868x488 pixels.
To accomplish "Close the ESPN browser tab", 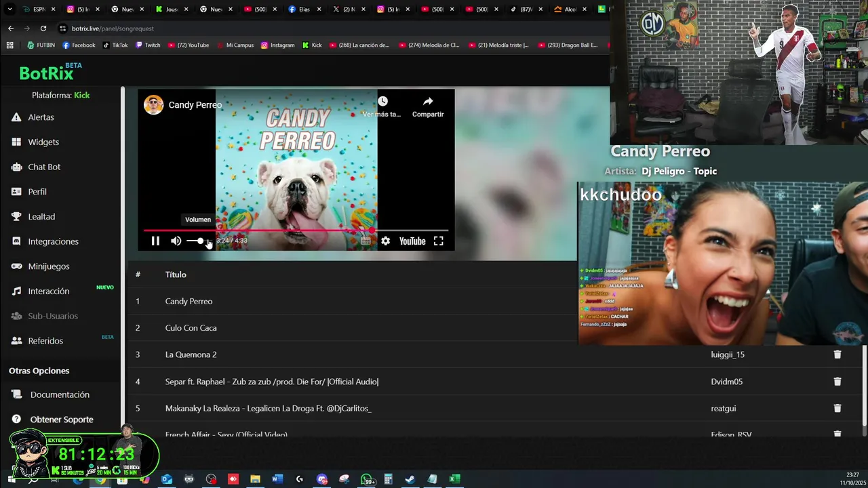I will (x=53, y=9).
